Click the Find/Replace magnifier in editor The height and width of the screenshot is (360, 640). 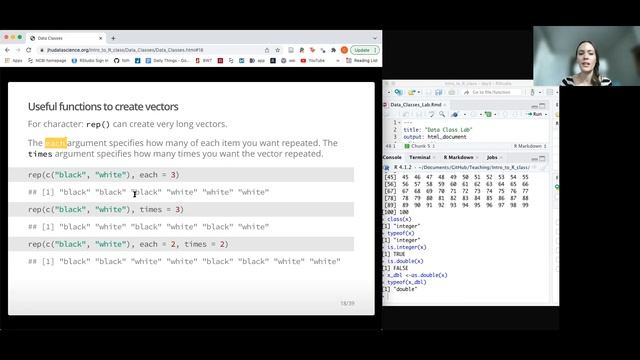[442, 114]
